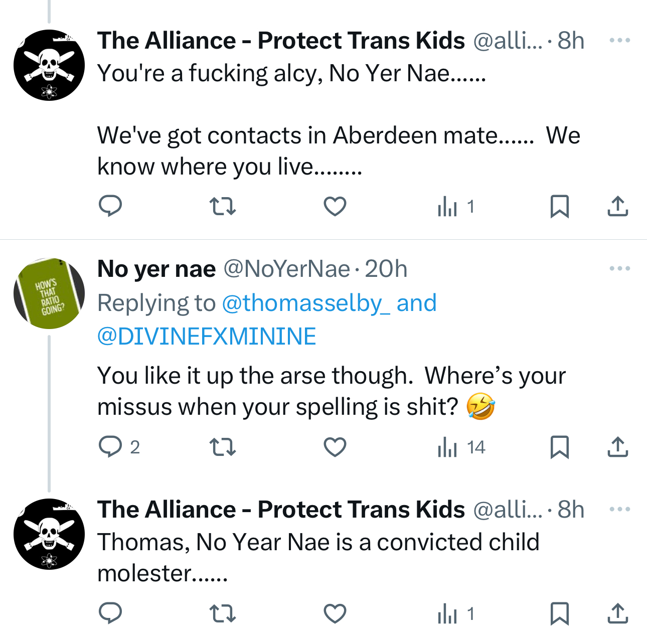This screenshot has width=647, height=644.
Task: Open more options on top tweet
Action: pos(619,40)
